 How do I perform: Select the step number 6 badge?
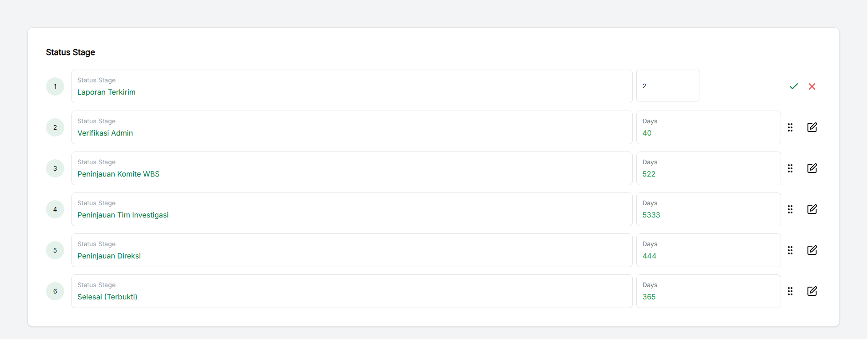55,291
